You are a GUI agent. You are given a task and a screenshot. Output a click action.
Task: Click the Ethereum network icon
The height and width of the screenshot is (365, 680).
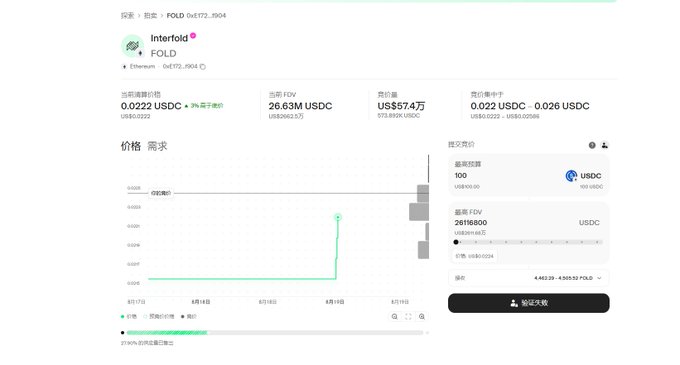[x=124, y=67]
